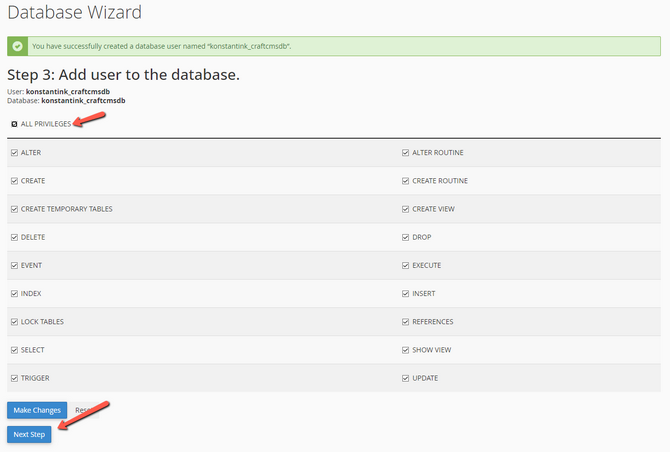Uncheck the ALTER privilege
Screen dimensions: 670x452
coord(14,153)
